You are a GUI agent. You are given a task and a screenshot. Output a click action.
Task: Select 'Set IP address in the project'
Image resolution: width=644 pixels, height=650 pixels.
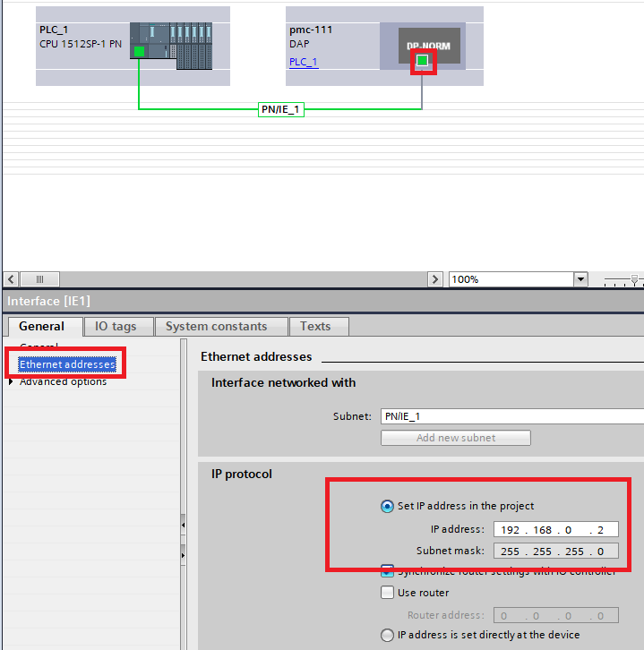387,507
